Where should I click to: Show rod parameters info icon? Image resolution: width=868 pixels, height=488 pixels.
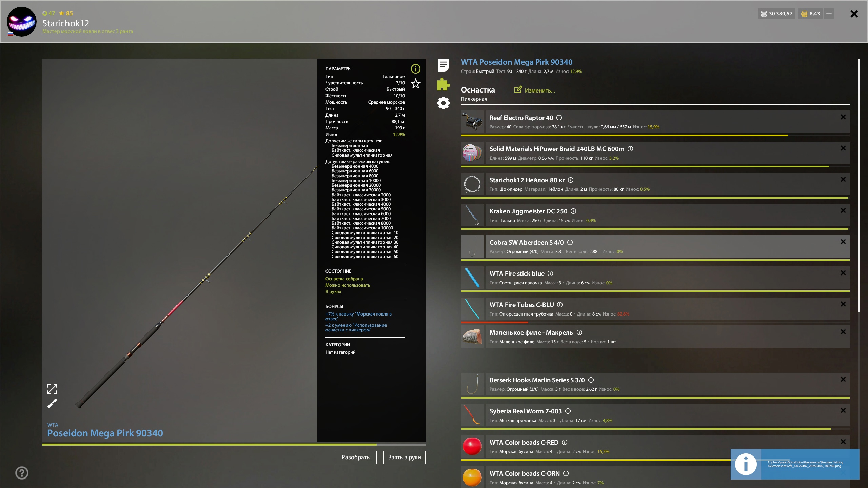(x=415, y=69)
